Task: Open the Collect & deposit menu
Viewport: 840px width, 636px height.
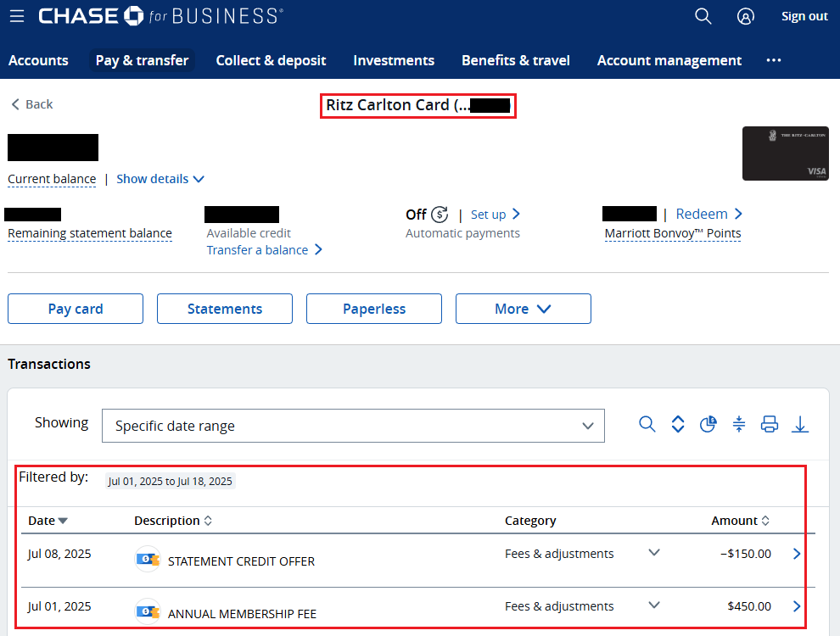Action: point(271,60)
